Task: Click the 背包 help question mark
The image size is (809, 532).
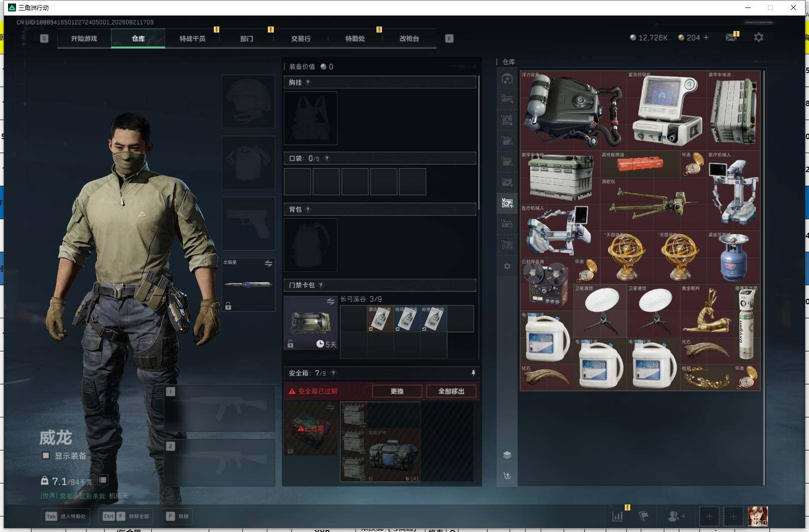Action: point(308,210)
